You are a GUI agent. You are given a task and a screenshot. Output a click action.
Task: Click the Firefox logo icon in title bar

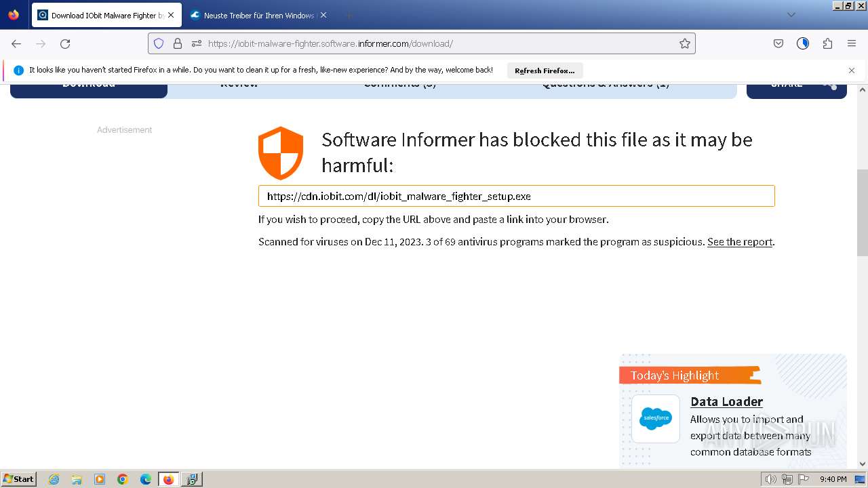[14, 15]
